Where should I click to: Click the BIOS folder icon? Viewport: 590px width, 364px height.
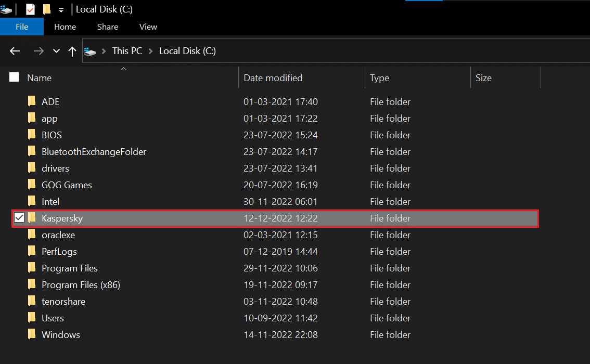point(32,134)
